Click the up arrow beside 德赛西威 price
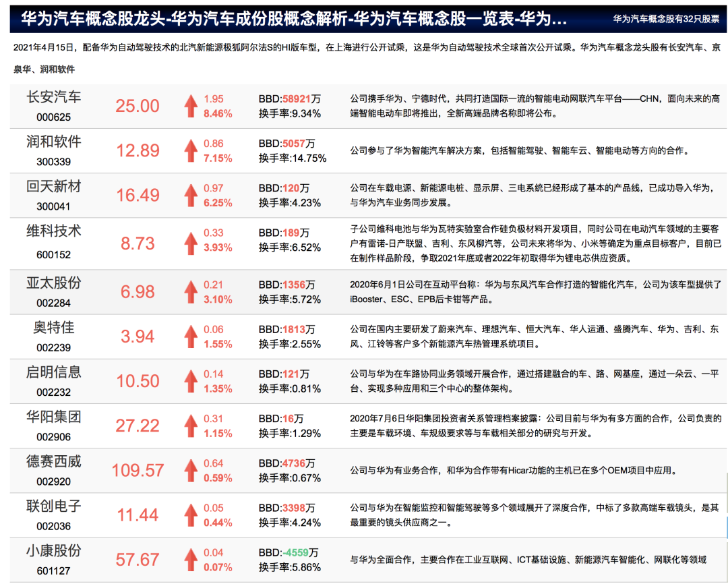Viewport: 728px width, 584px height. tap(191, 471)
